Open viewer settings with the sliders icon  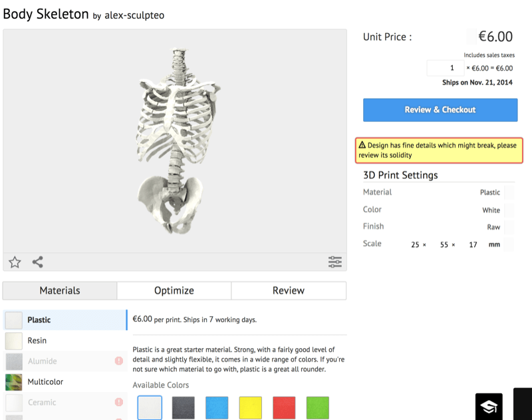click(335, 262)
